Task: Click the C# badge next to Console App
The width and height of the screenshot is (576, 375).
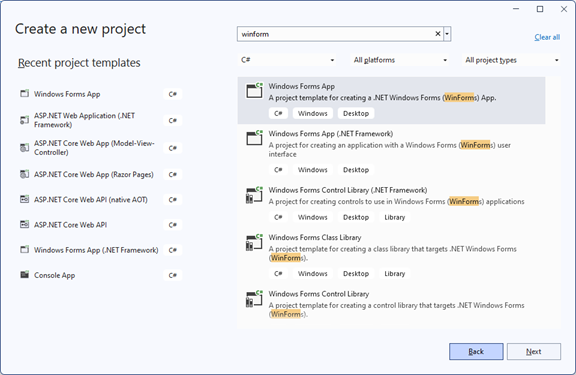Action: (x=173, y=275)
